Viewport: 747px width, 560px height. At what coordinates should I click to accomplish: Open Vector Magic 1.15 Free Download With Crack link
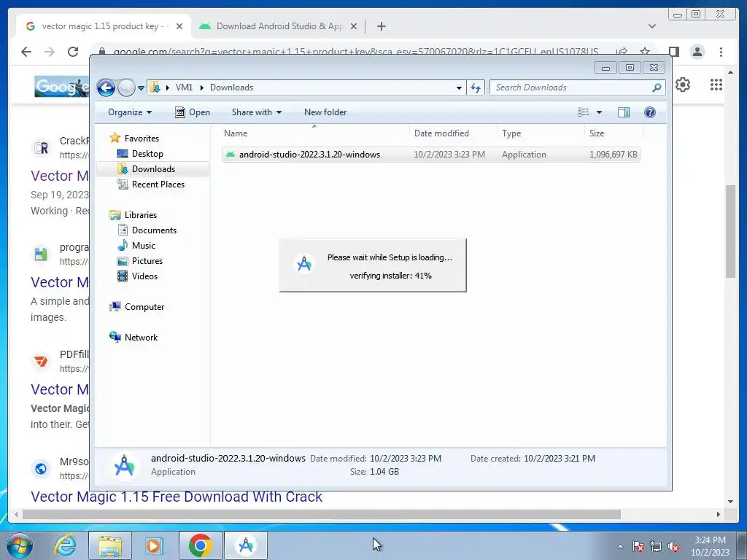point(177,497)
